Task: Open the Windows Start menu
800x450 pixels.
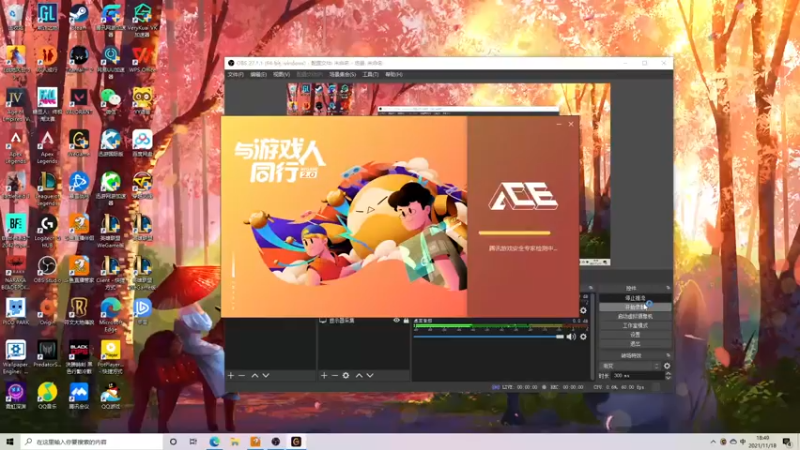Action: [x=10, y=442]
